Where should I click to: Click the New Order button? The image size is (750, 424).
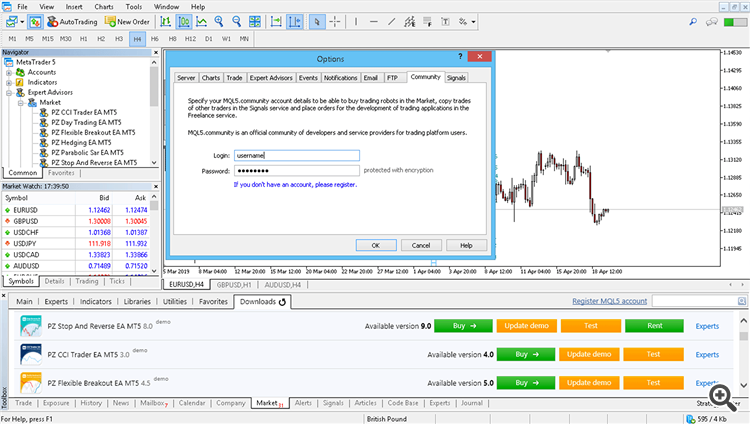127,22
